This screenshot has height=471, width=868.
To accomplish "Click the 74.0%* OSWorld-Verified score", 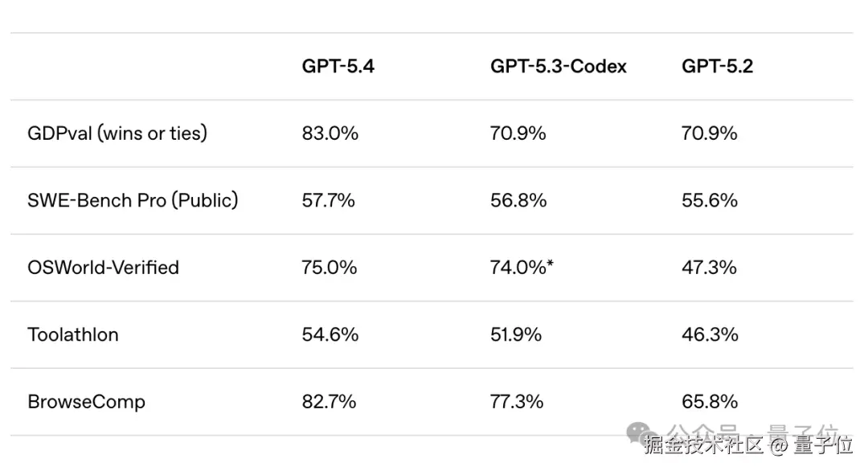I will (x=522, y=268).
